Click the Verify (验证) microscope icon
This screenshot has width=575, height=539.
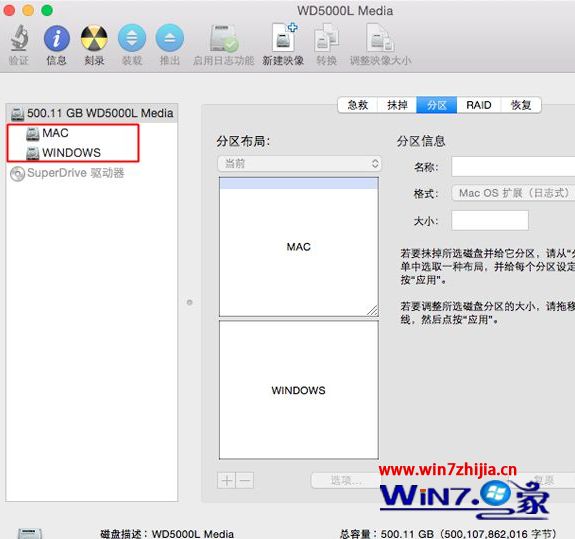19,38
